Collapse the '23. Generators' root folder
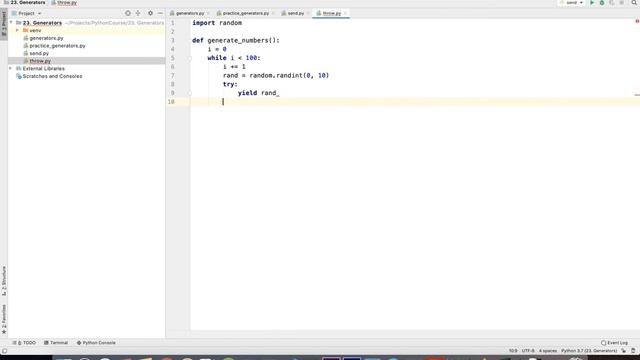 (11, 23)
